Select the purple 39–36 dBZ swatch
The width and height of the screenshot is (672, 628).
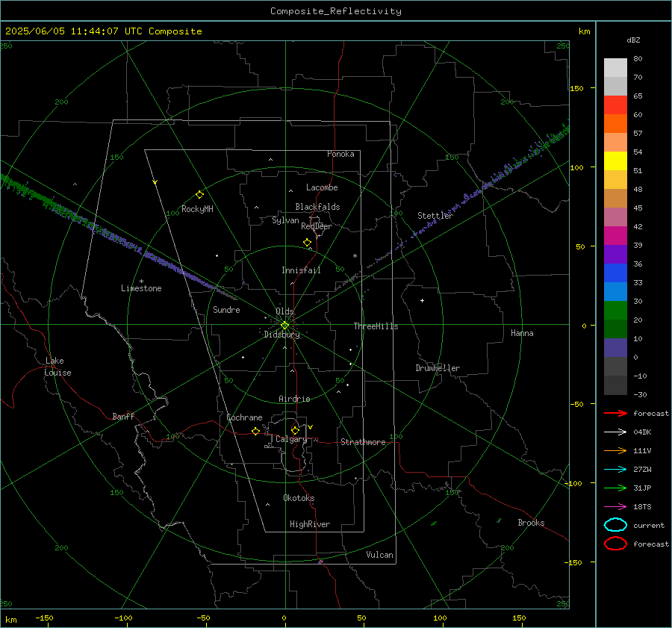coord(615,255)
